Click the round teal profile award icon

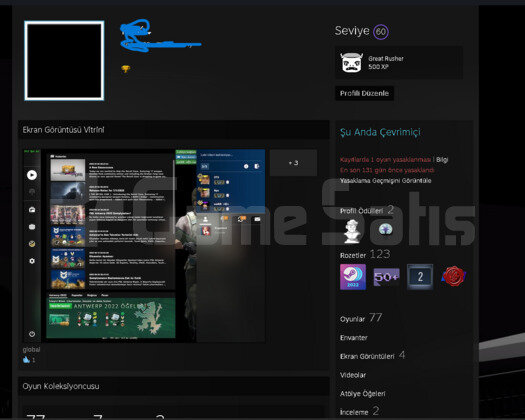coord(385,230)
